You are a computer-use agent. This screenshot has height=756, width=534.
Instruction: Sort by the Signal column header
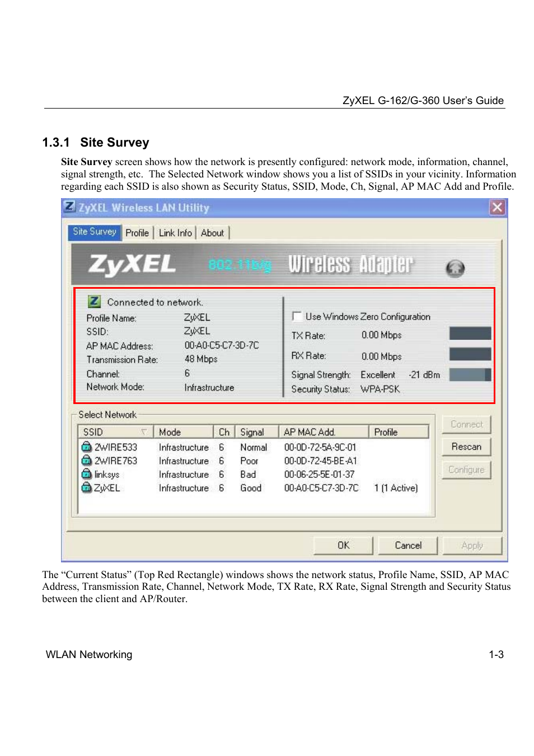256,431
